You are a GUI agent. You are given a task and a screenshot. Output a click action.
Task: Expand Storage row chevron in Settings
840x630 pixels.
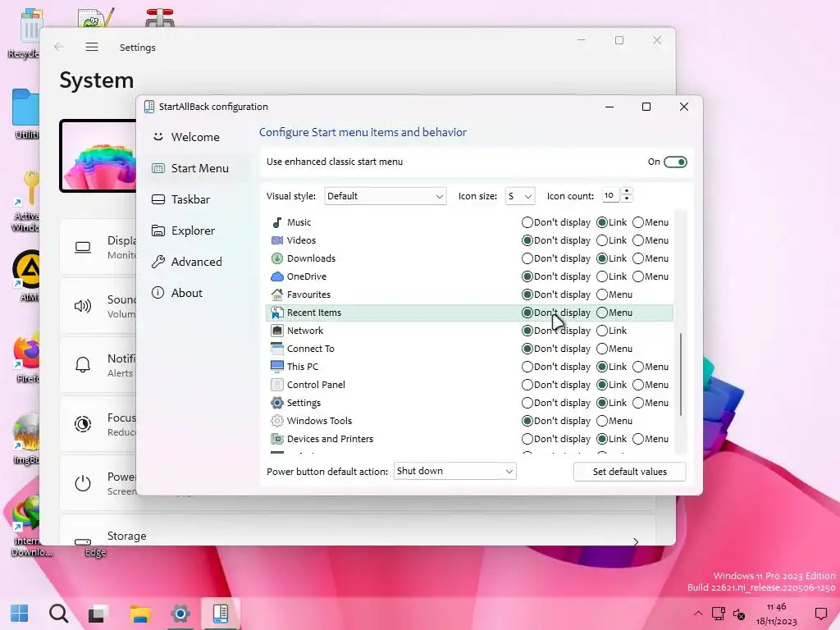(636, 541)
